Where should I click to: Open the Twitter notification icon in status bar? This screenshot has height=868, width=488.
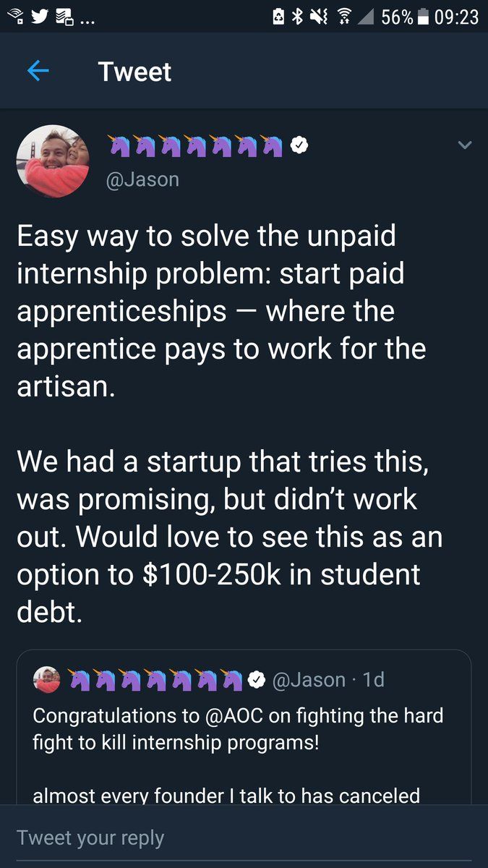point(40,16)
